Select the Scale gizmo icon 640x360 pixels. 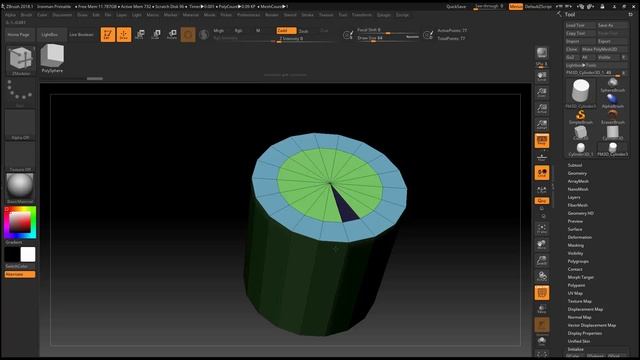(x=156, y=35)
